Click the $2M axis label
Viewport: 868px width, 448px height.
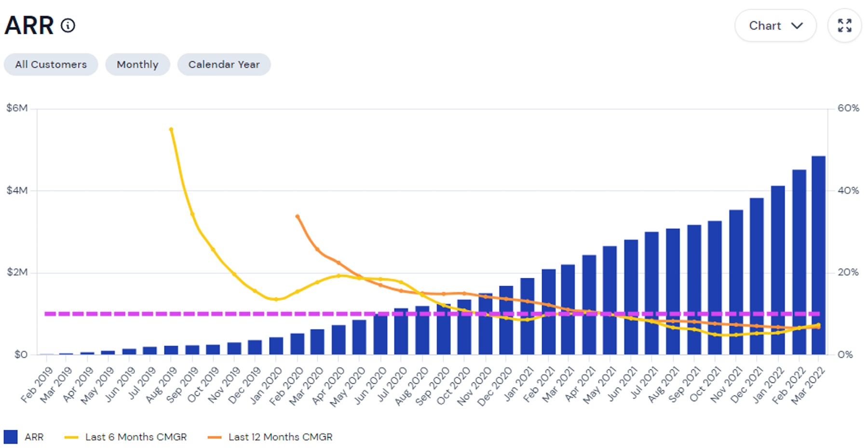pos(17,272)
